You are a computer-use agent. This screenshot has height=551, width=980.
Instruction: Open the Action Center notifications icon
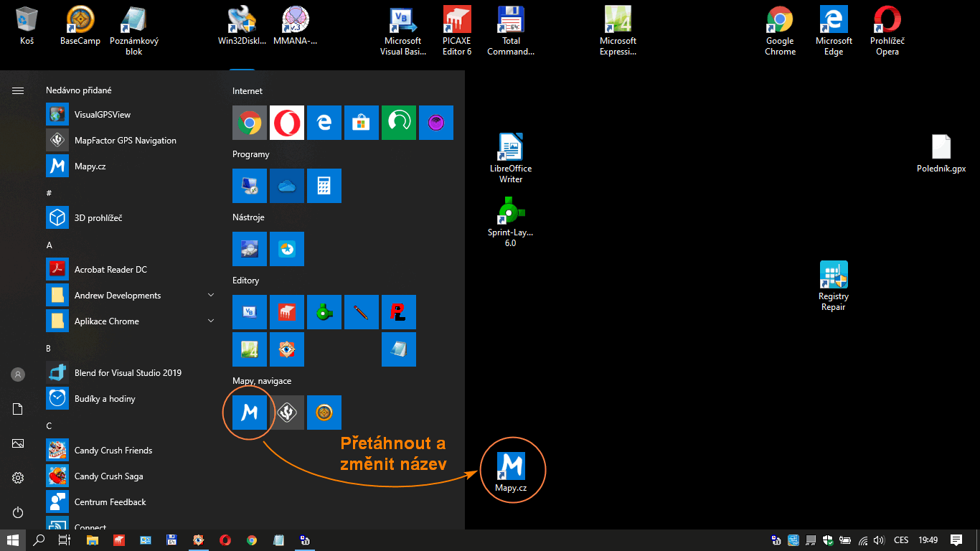(x=956, y=540)
